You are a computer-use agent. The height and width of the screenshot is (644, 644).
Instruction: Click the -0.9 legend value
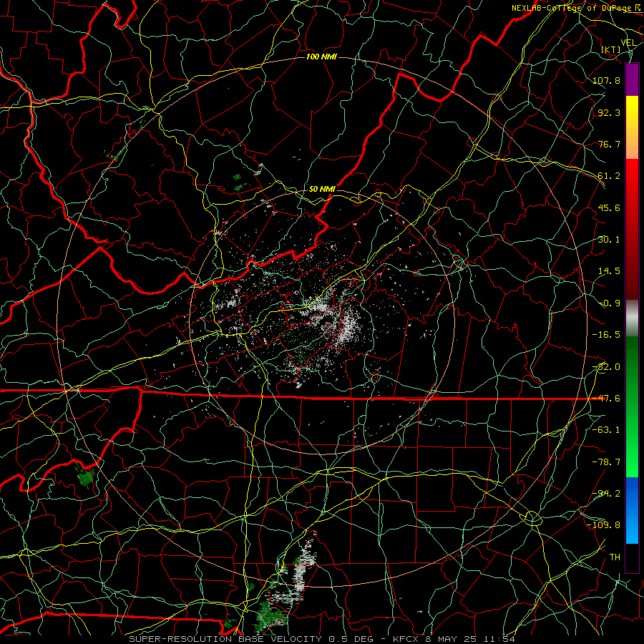(609, 303)
